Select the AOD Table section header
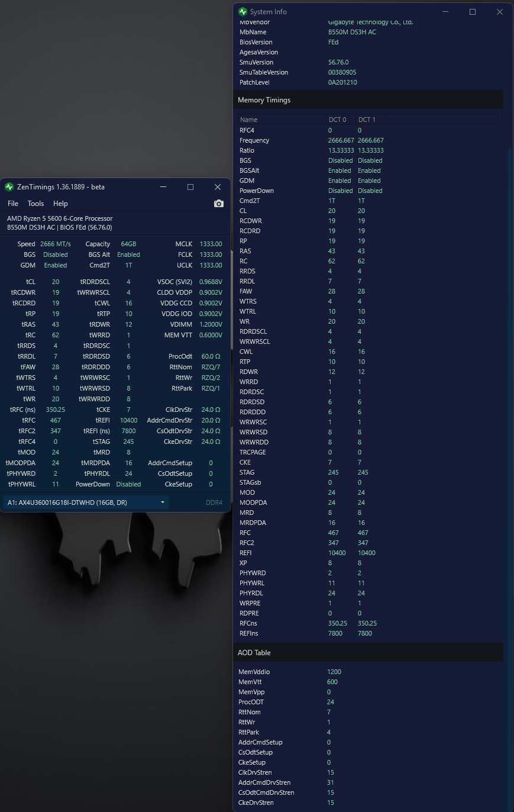514x812 pixels. 368,653
